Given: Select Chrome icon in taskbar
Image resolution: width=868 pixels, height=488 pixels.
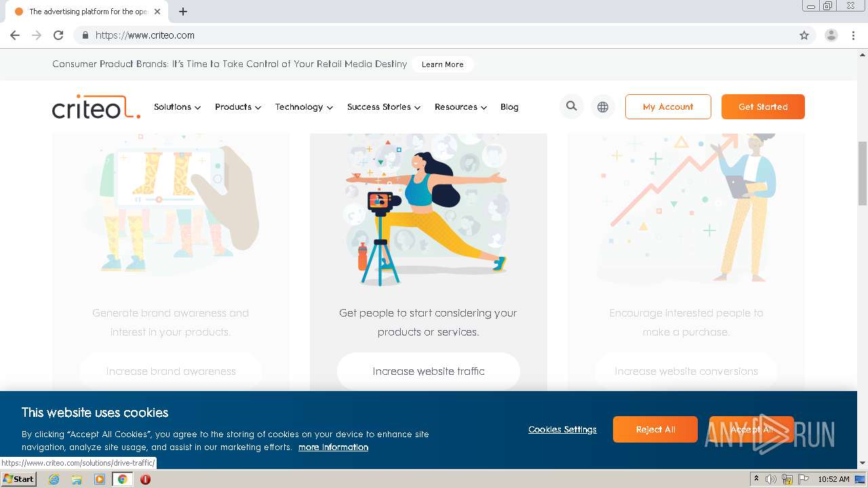Looking at the screenshot, I should click(x=122, y=479).
